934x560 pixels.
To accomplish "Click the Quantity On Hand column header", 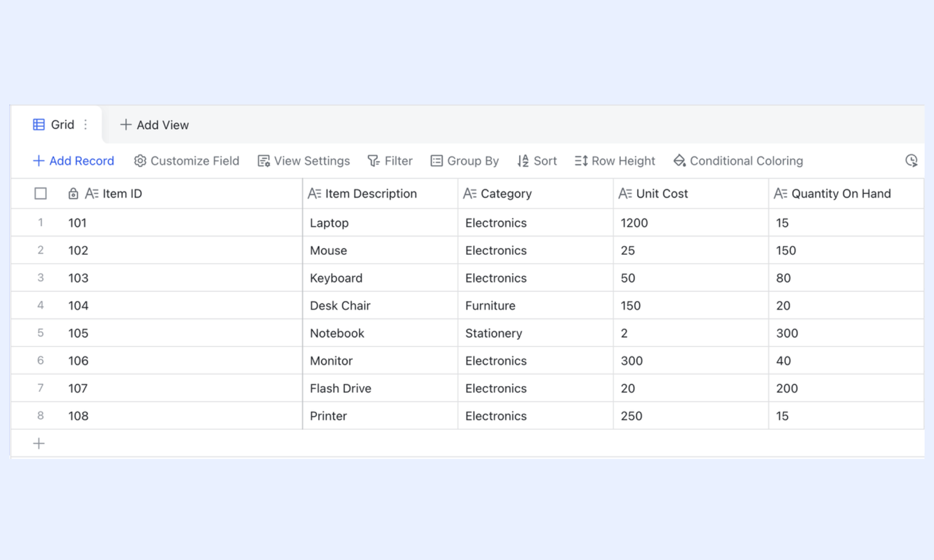I will 846,194.
